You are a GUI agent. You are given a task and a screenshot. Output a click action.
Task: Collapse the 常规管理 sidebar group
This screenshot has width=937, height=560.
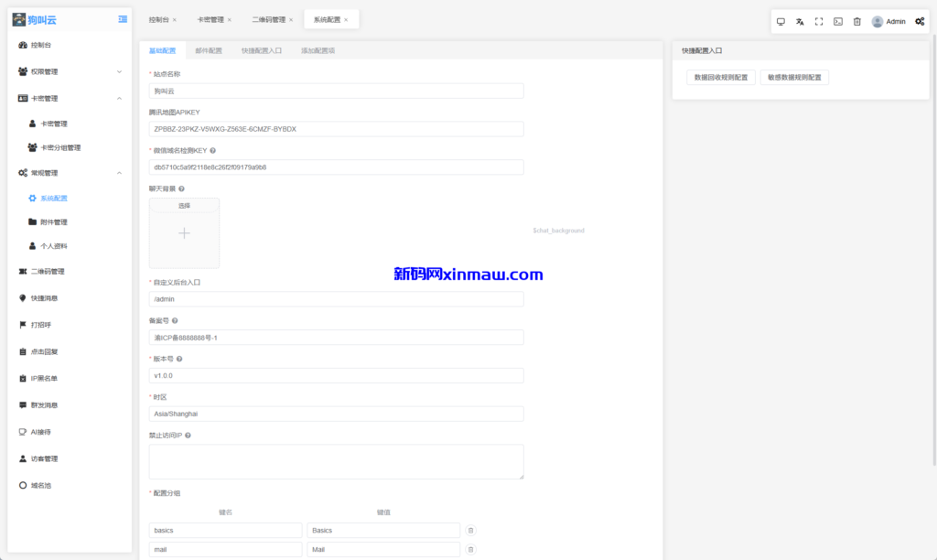119,173
